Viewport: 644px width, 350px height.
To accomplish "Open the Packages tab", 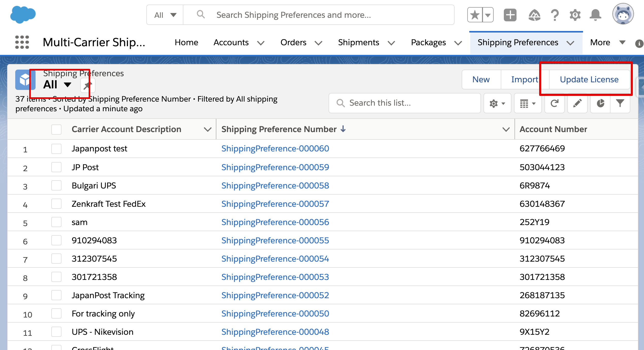I will click(x=428, y=42).
